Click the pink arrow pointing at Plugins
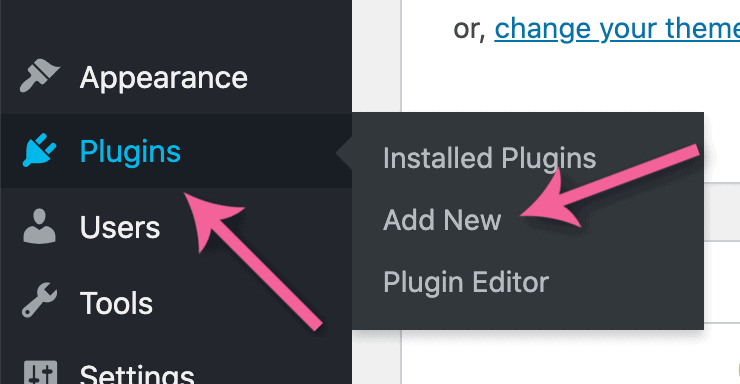The height and width of the screenshot is (384, 740). coord(253,261)
